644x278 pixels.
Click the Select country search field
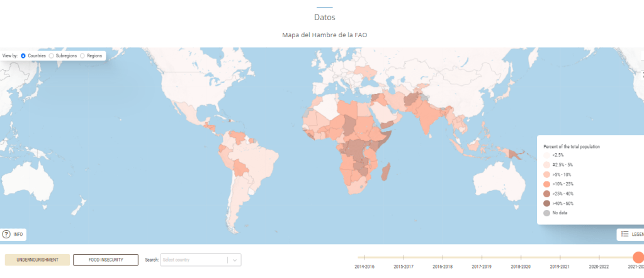pos(193,260)
